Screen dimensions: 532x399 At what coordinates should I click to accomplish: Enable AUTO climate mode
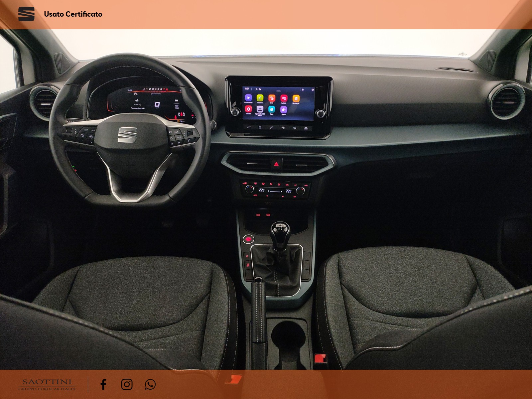[255, 195]
